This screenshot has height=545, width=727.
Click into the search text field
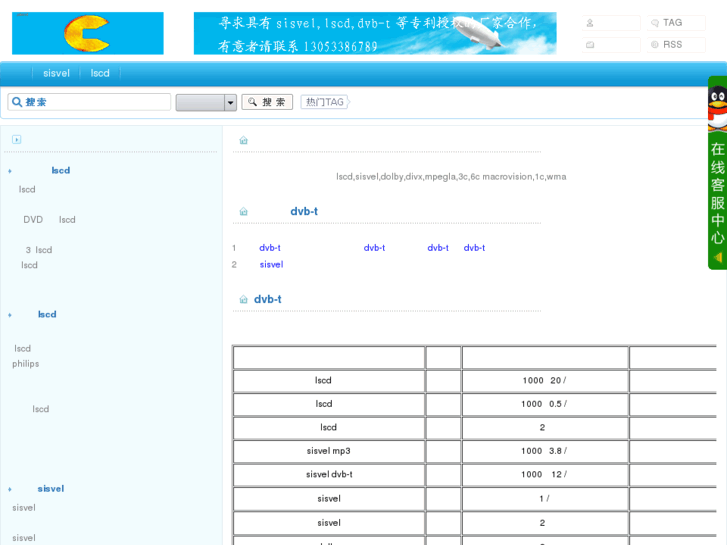pos(89,102)
